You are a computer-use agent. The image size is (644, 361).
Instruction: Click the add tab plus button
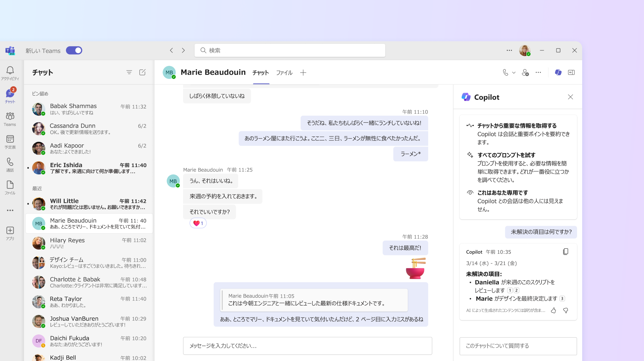click(x=303, y=73)
